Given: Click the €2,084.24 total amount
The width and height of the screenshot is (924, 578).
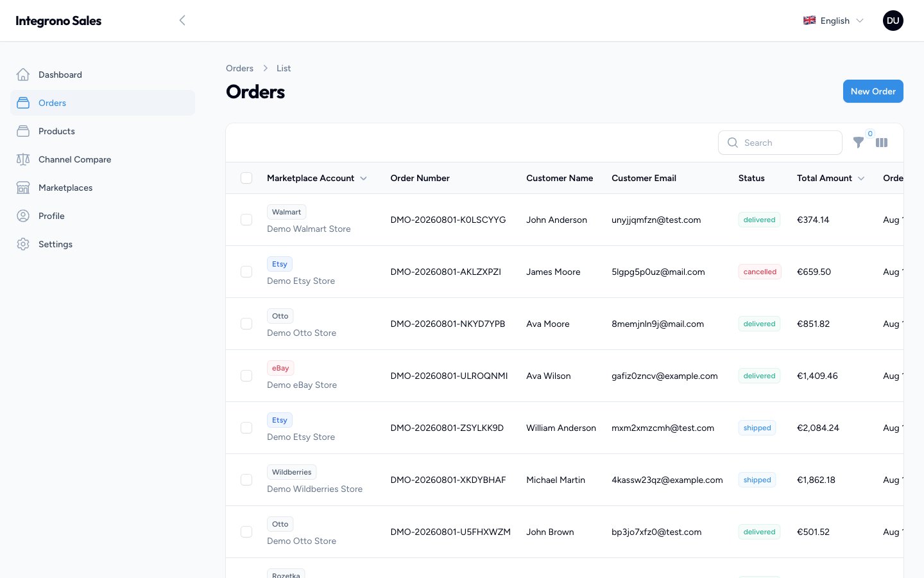Looking at the screenshot, I should click(818, 428).
